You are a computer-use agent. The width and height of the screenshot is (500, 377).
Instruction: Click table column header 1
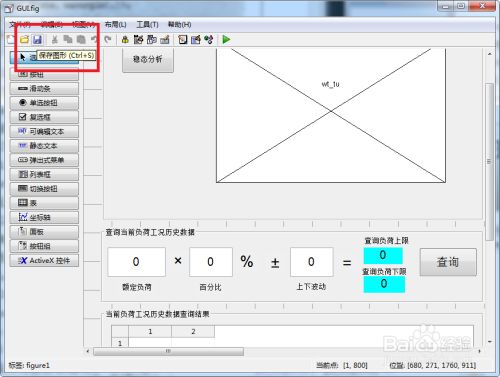tap(150, 332)
